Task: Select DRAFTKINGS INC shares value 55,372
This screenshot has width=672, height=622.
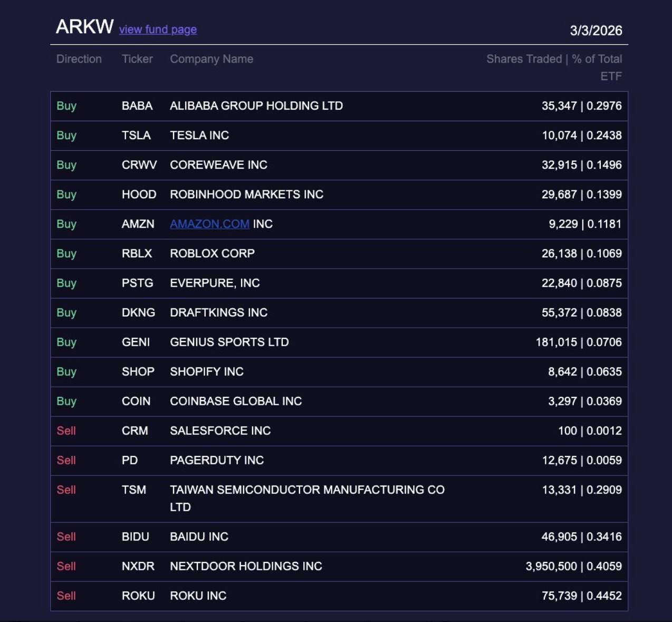Action: pyautogui.click(x=559, y=313)
